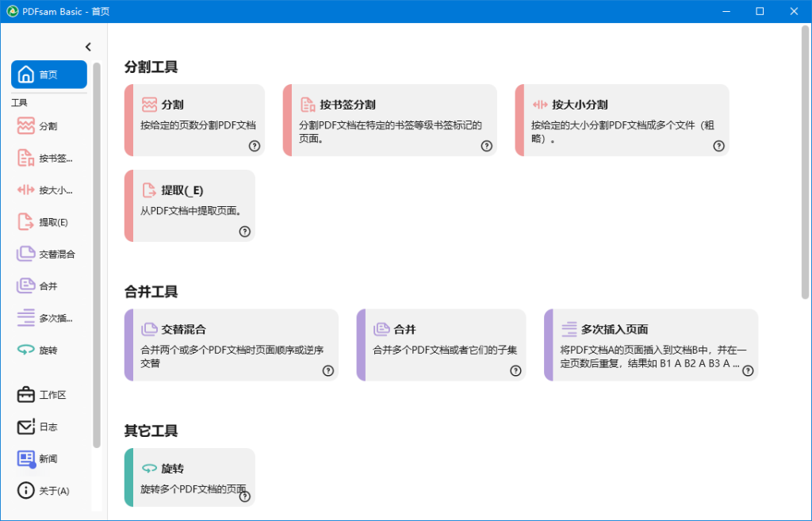Open the 工作区 workspace briefcase icon
Screen dimensions: 812x521
click(x=25, y=395)
